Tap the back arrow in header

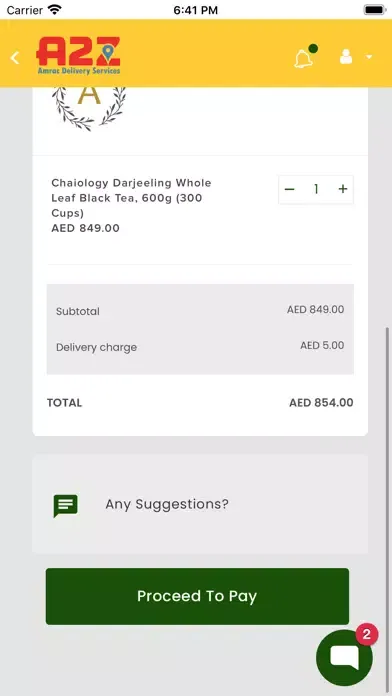[15, 58]
